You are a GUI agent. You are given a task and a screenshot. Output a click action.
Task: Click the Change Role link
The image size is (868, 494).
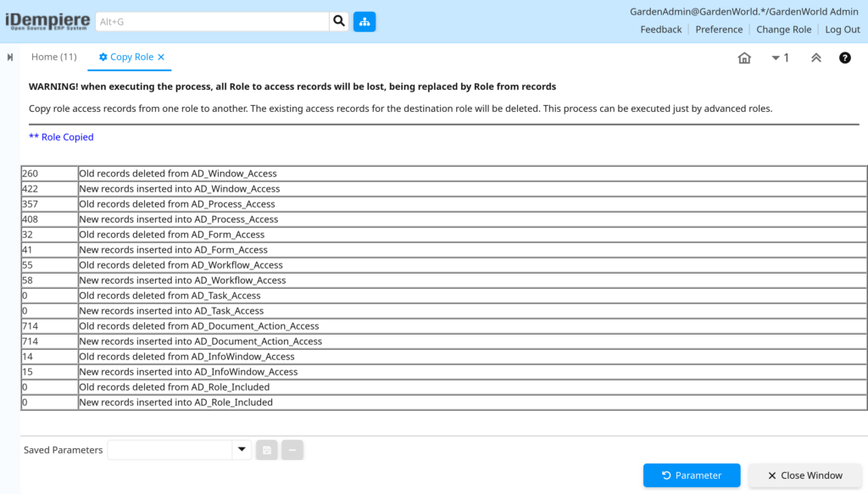coord(784,30)
